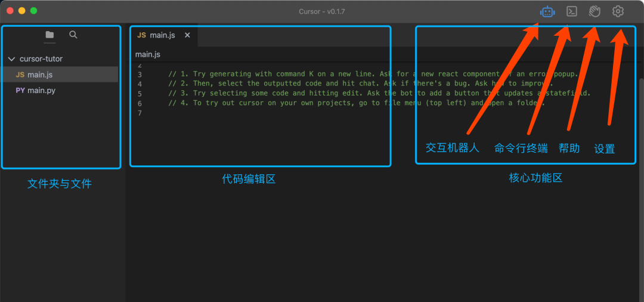The height and width of the screenshot is (302, 644).
Task: Click line number 6 in the gutter
Action: tap(140, 103)
